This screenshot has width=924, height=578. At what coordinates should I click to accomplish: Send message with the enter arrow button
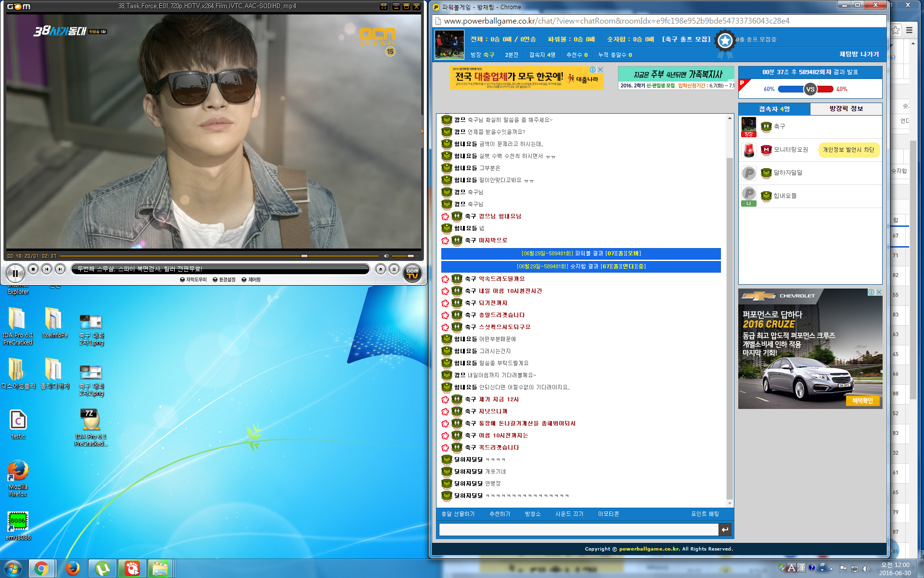coord(725,529)
